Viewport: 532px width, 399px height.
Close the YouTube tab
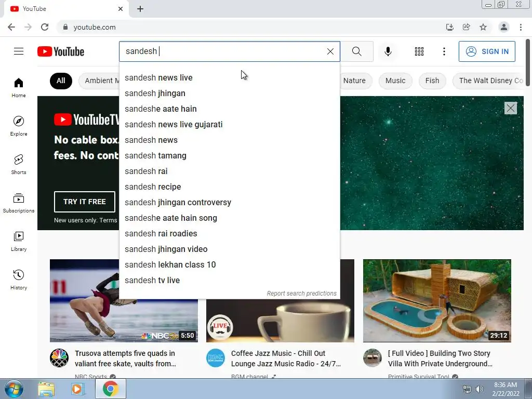click(121, 9)
